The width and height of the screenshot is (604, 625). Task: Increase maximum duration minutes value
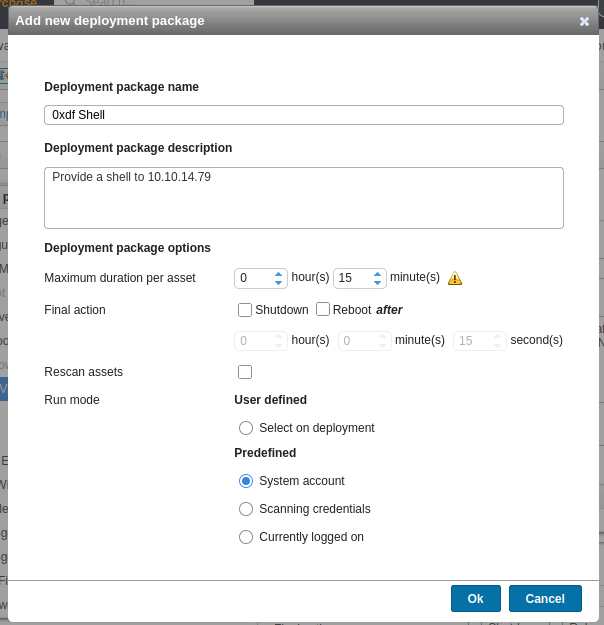377,273
